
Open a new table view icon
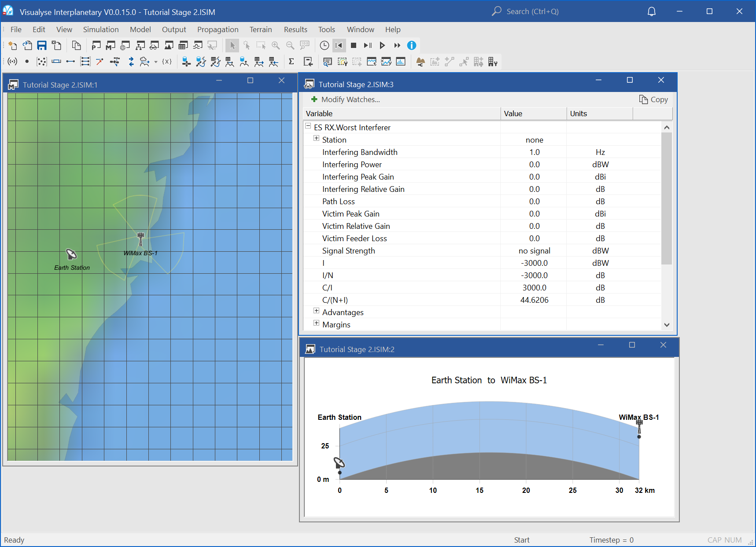coord(183,45)
